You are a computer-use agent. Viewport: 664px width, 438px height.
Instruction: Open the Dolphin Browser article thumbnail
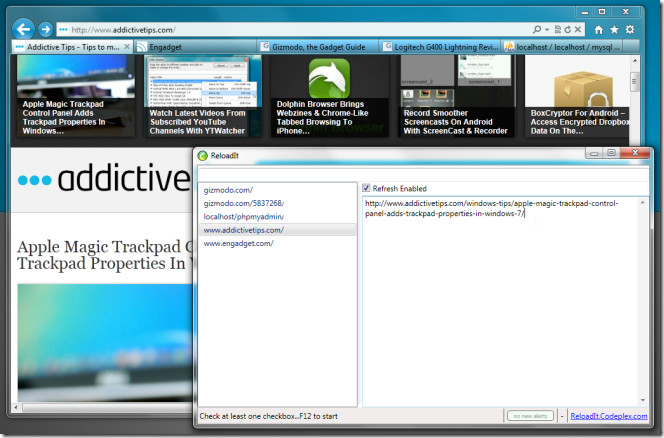(x=329, y=96)
